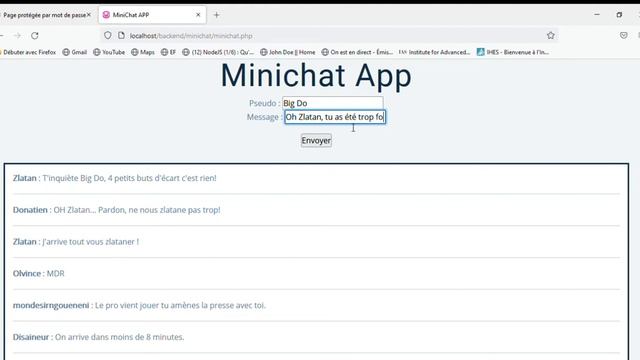Minimize the Firefox window
Viewport: 640px width, 360px height.
597,15
